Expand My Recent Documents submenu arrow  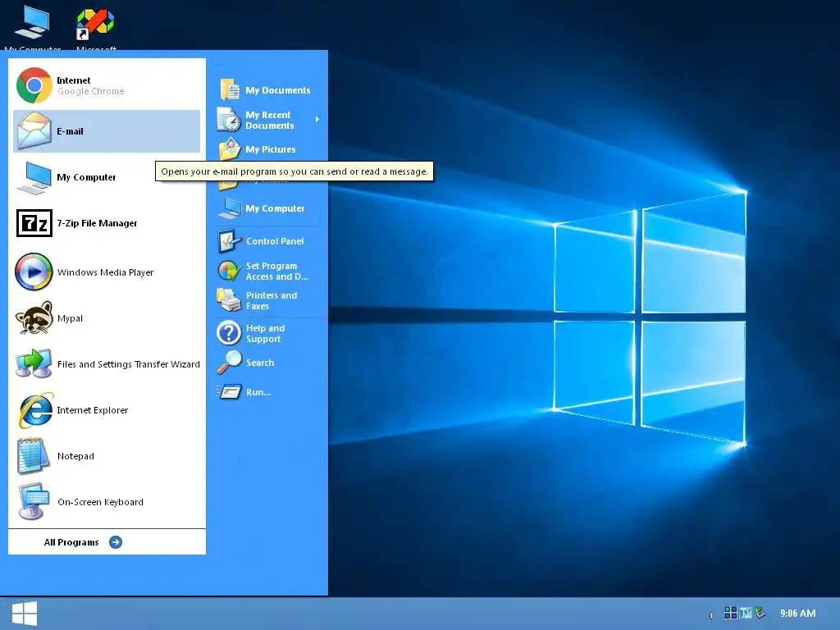pyautogui.click(x=317, y=120)
